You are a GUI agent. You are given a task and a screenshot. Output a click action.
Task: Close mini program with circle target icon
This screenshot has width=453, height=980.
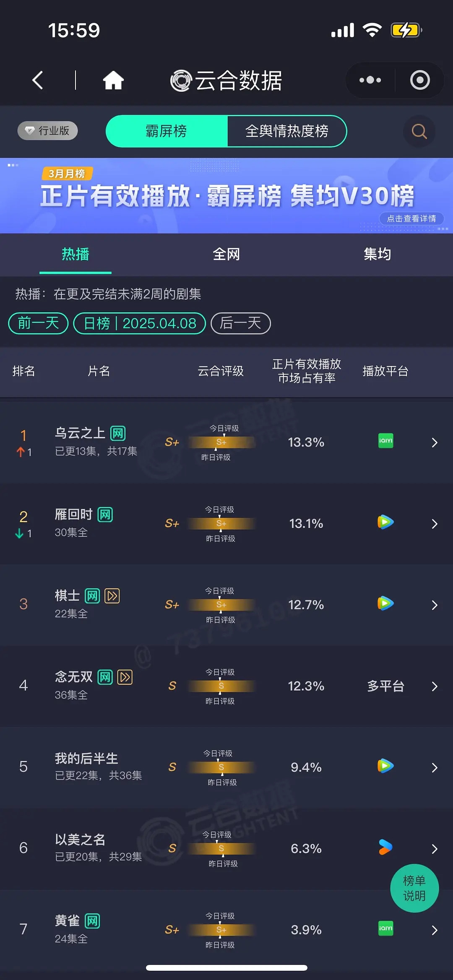point(420,80)
